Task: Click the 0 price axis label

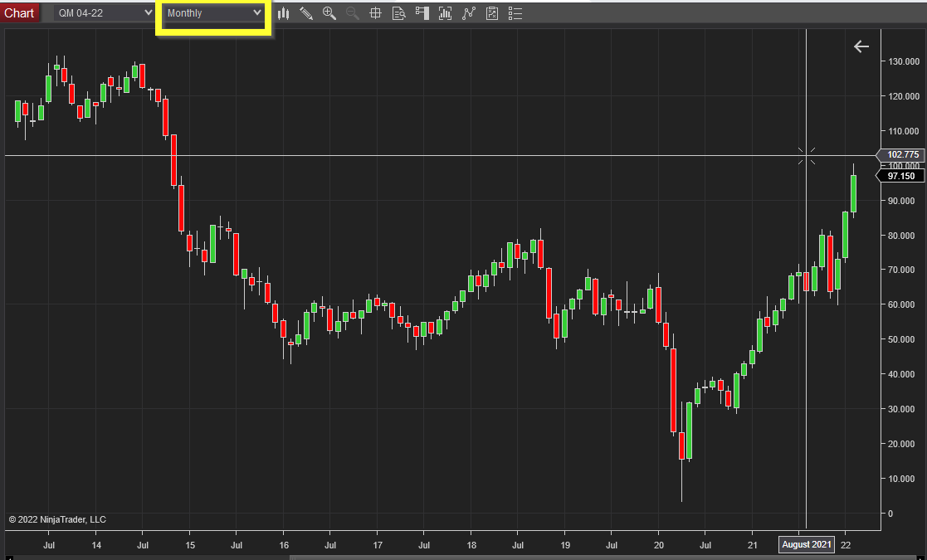Action: point(890,514)
